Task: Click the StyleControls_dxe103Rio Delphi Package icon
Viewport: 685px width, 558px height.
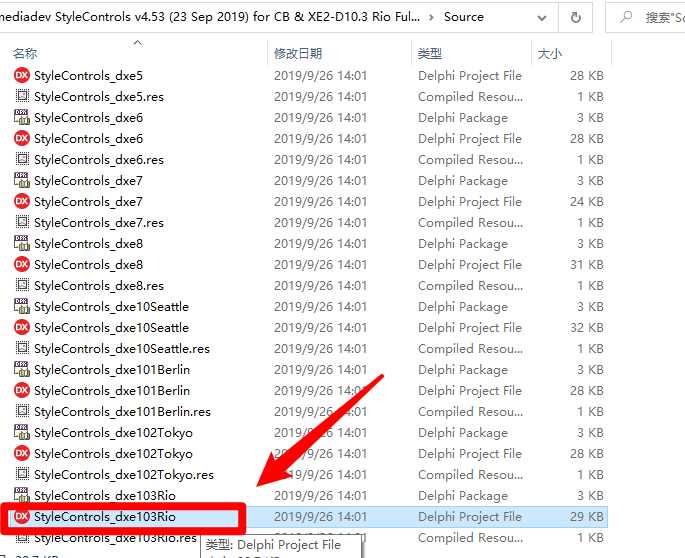Action: pyautogui.click(x=22, y=495)
